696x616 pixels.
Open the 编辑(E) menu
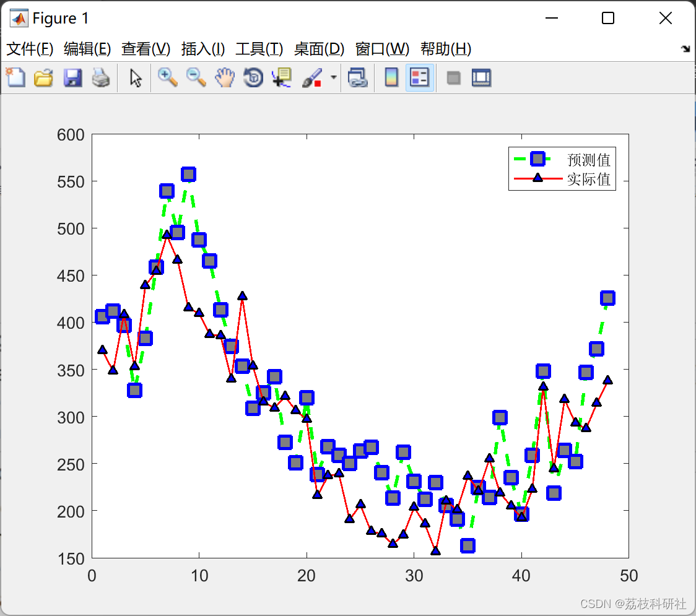87,49
